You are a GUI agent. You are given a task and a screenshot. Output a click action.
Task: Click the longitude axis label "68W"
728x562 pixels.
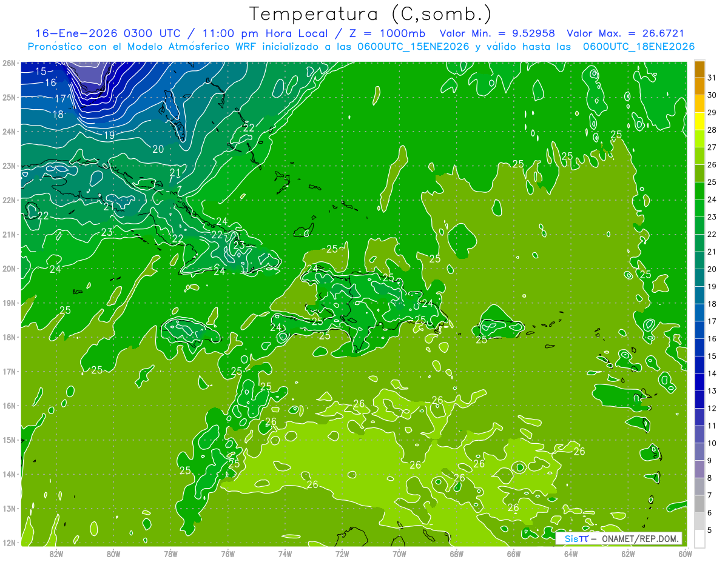pyautogui.click(x=456, y=554)
